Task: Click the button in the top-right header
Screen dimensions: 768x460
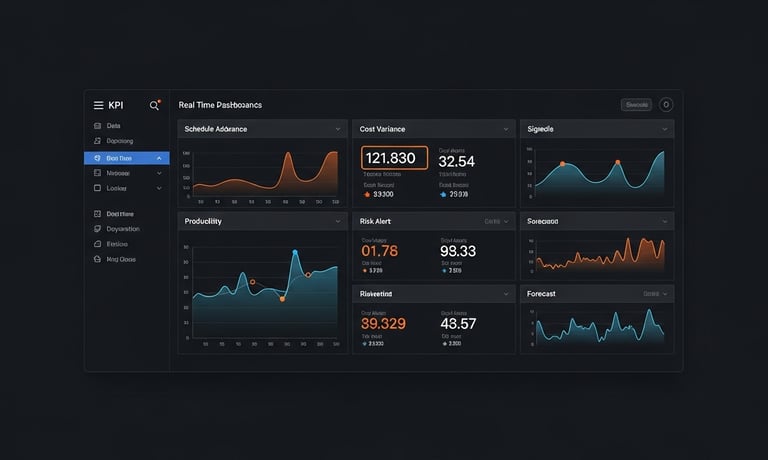Action: (636, 105)
